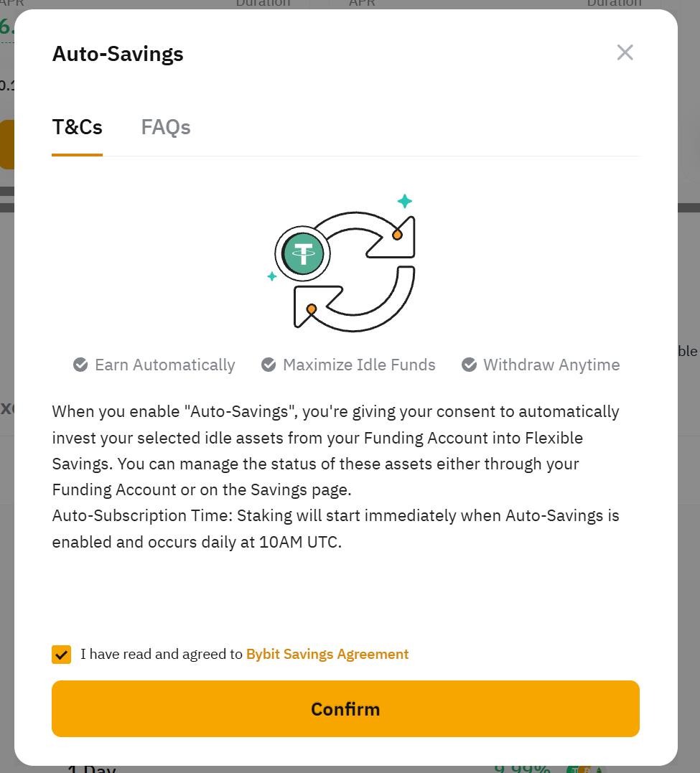Switch to the FAQs tab
This screenshot has height=773, width=700.
pos(166,128)
